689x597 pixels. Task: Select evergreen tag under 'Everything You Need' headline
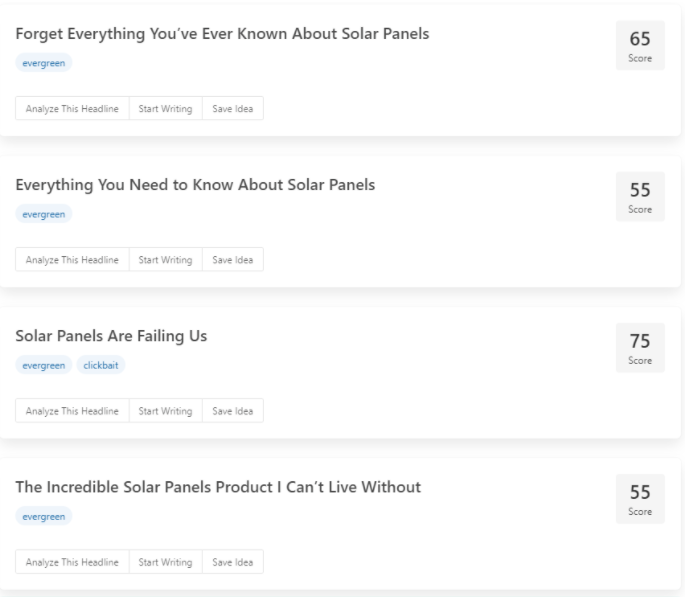pyautogui.click(x=44, y=214)
